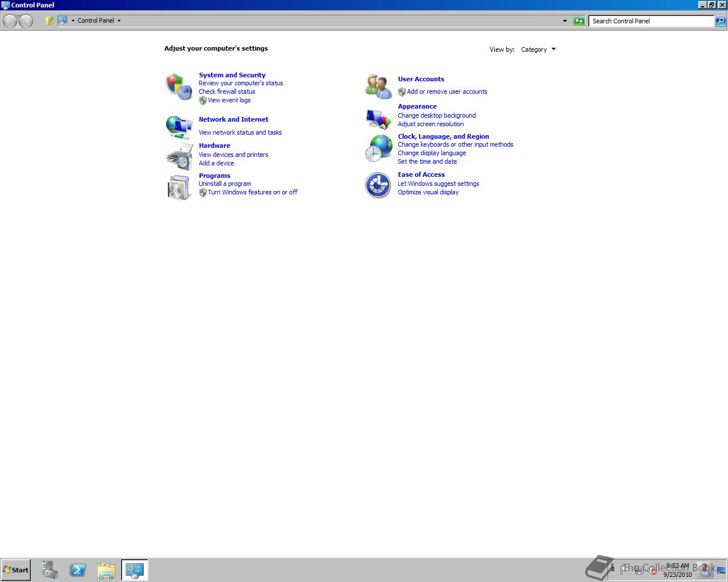Viewport: 728px width, 582px height.
Task: Click the Forward navigation arrow
Action: tap(26, 21)
